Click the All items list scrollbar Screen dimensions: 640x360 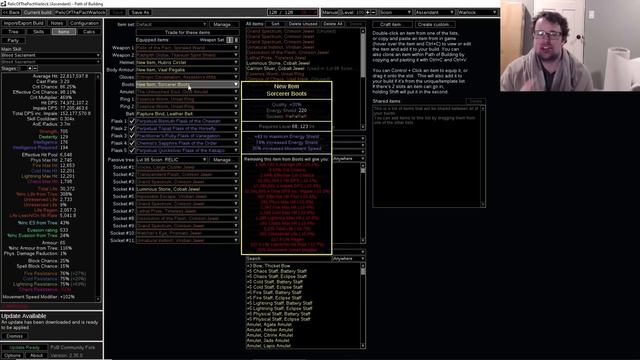pyautogui.click(x=363, y=79)
